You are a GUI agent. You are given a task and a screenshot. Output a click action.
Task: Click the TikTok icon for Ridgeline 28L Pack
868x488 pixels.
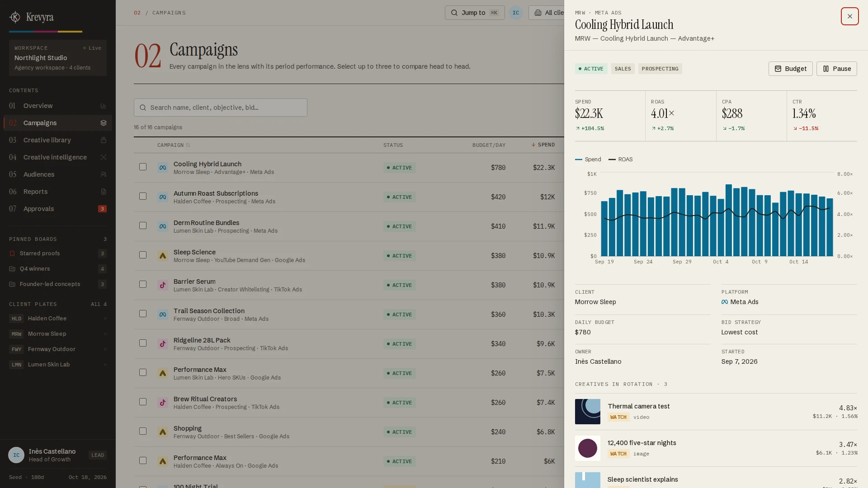click(163, 344)
